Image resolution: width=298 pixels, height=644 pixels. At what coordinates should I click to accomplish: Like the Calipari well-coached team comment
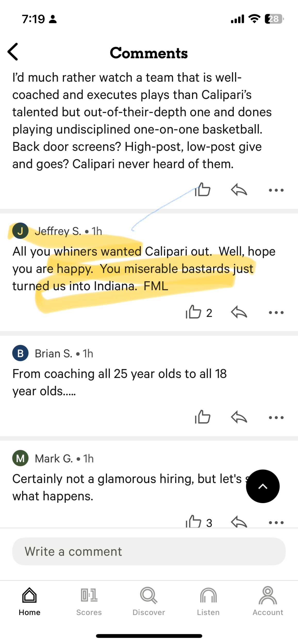pyautogui.click(x=203, y=190)
